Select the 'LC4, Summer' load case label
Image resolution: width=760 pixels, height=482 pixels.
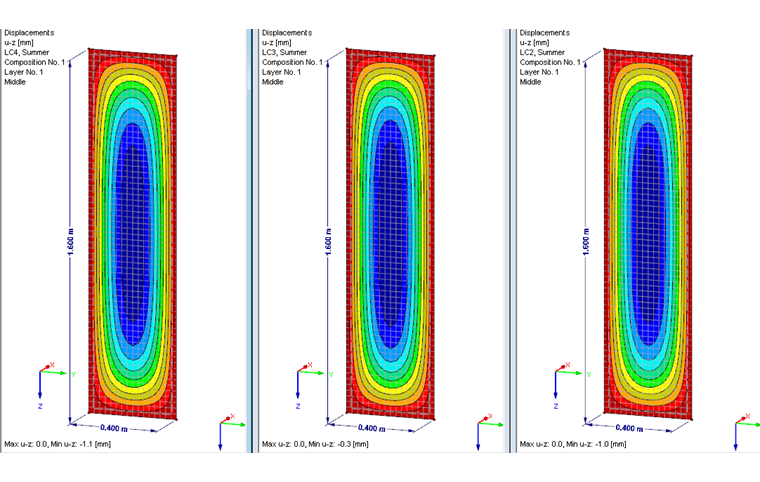coord(27,52)
